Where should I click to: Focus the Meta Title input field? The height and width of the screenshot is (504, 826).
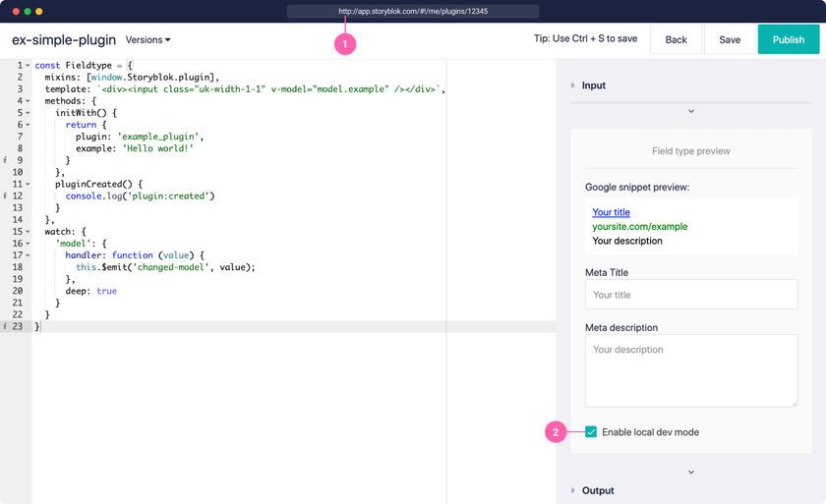pos(691,294)
